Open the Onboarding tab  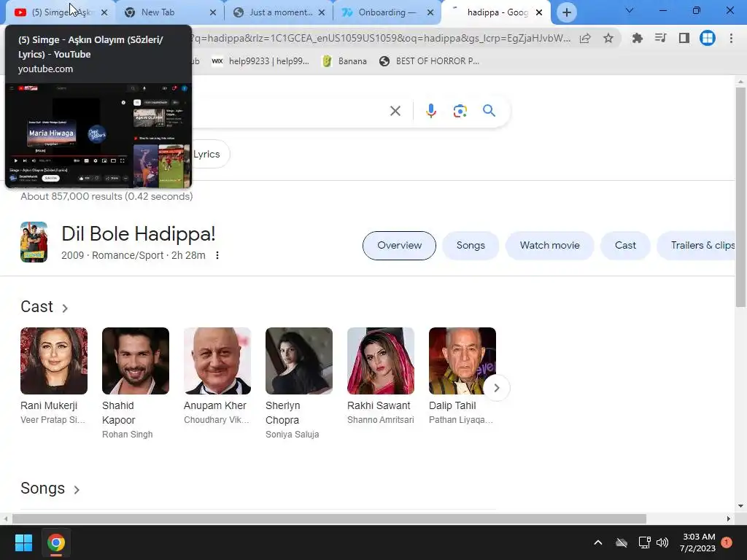point(387,12)
